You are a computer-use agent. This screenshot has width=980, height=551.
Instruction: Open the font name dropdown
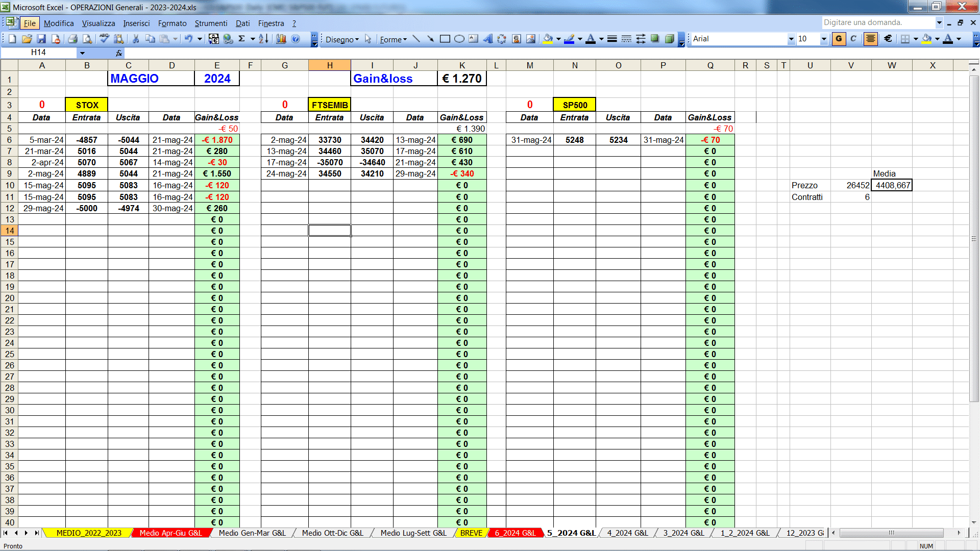[x=791, y=39]
